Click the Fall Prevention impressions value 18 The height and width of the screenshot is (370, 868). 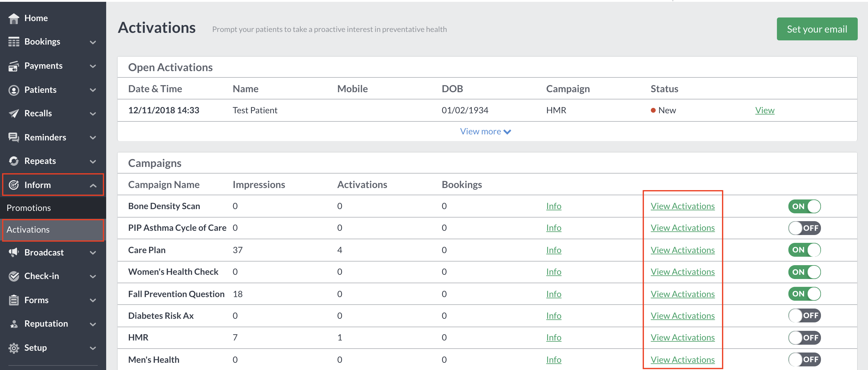pyautogui.click(x=238, y=294)
